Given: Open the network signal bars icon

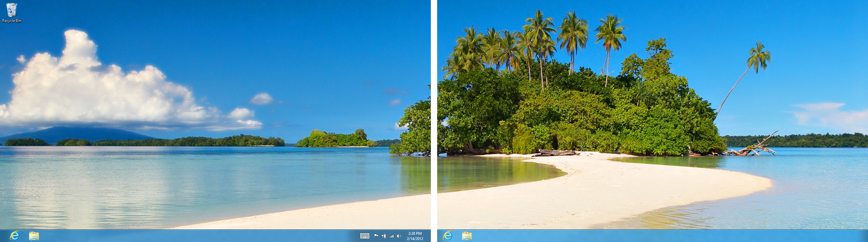Looking at the screenshot, I should pyautogui.click(x=391, y=236).
